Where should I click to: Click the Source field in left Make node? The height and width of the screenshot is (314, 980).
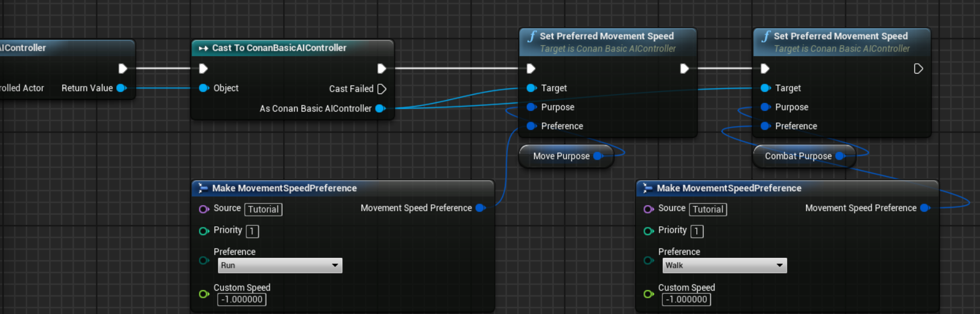click(263, 209)
